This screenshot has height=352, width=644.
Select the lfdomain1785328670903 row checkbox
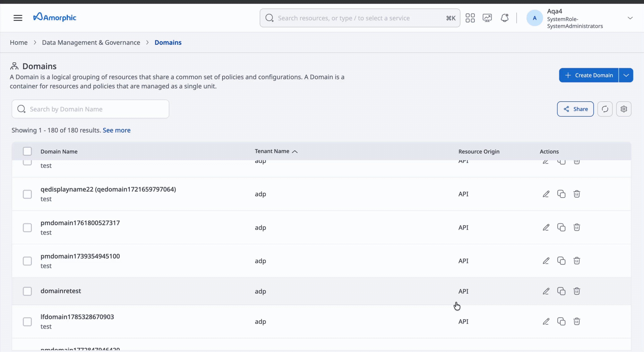[x=27, y=322]
